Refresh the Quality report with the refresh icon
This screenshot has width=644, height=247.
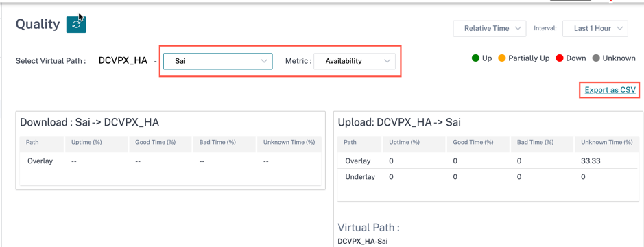(76, 25)
